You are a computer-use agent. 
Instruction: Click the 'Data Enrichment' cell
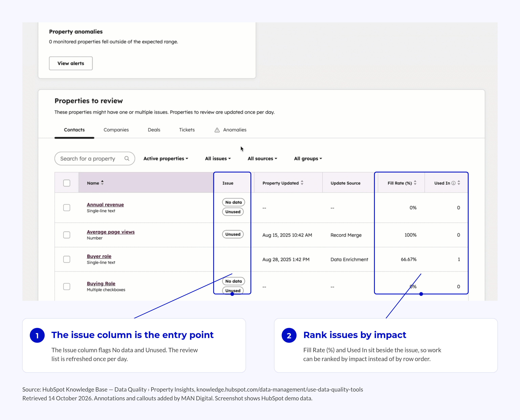coord(349,260)
